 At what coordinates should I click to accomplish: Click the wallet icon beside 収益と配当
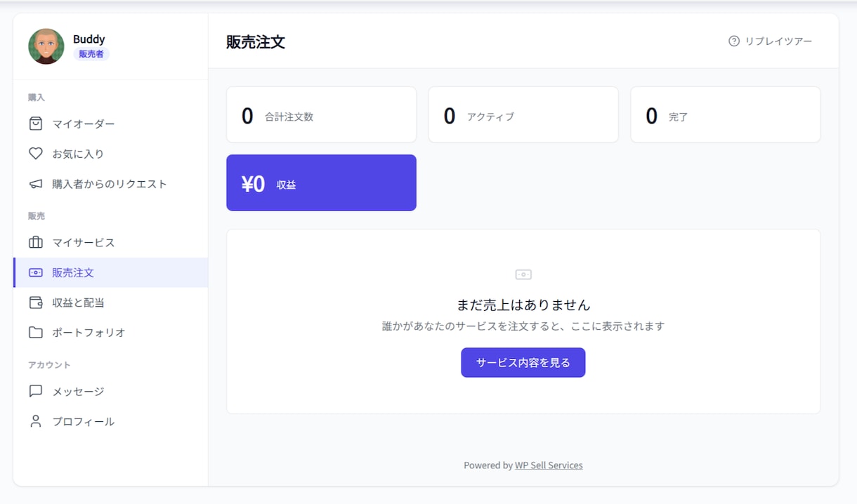click(35, 303)
